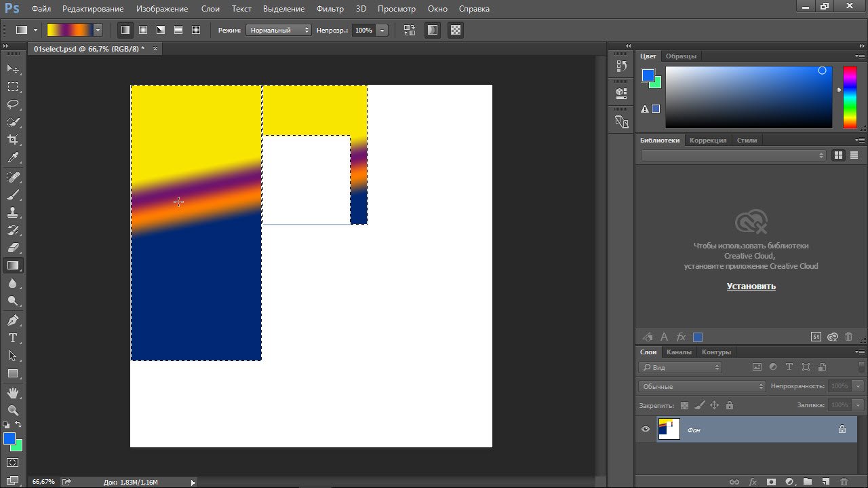Click the Установить link

pyautogui.click(x=751, y=286)
